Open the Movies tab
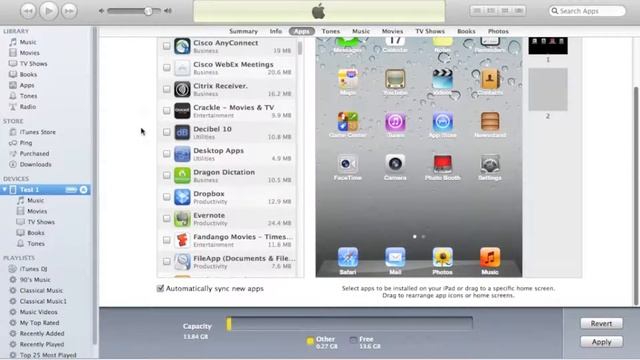Image resolution: width=640 pixels, height=360 pixels. click(x=392, y=31)
